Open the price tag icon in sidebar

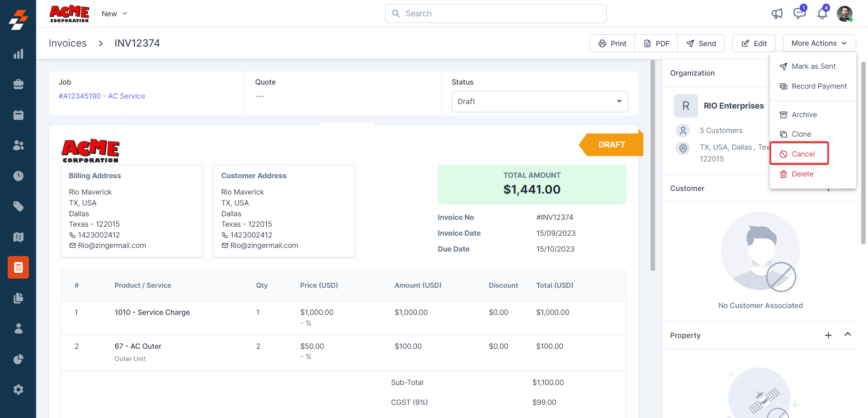point(18,206)
